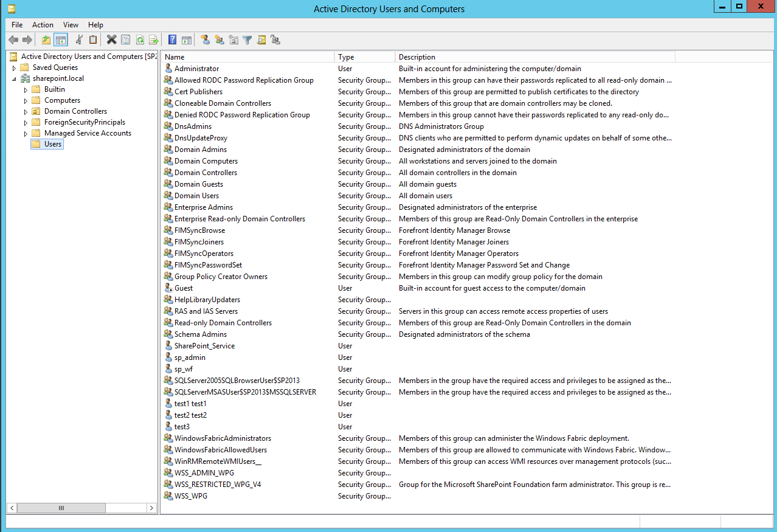
Task: Click right arrow of tree horizontal scrollbar
Action: tap(152, 508)
